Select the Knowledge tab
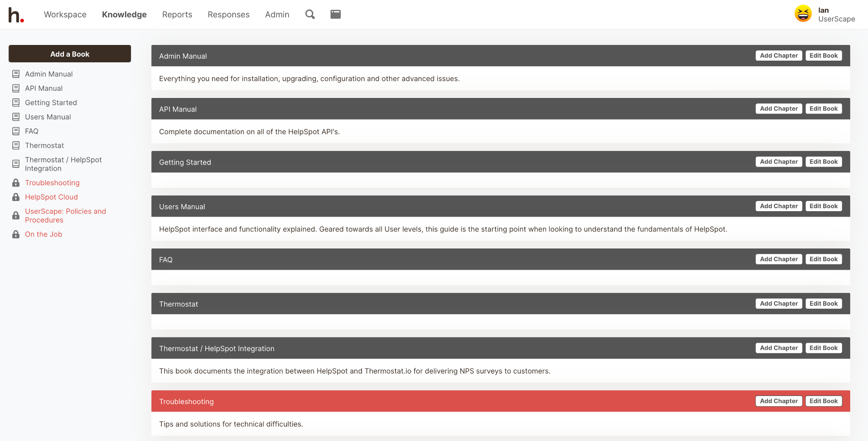868x441 pixels. point(124,14)
